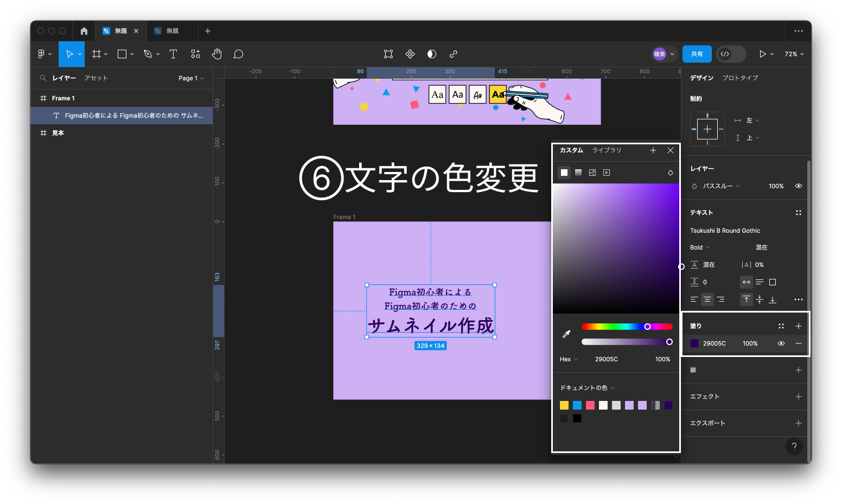The height and width of the screenshot is (504, 842).
Task: Toggle layer visibility eye in Layer section
Action: tap(799, 186)
